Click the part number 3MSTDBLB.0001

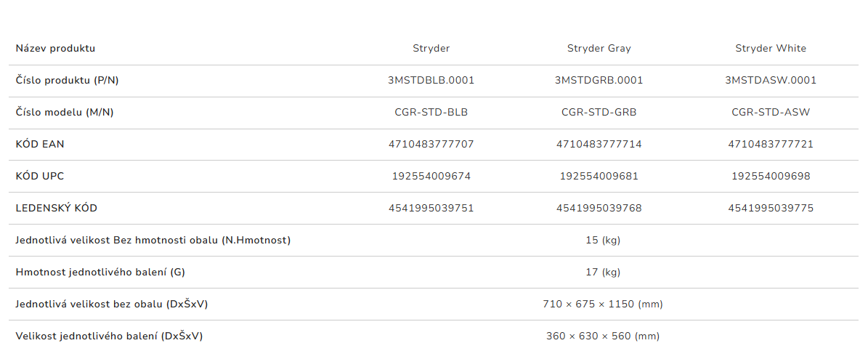[431, 81]
